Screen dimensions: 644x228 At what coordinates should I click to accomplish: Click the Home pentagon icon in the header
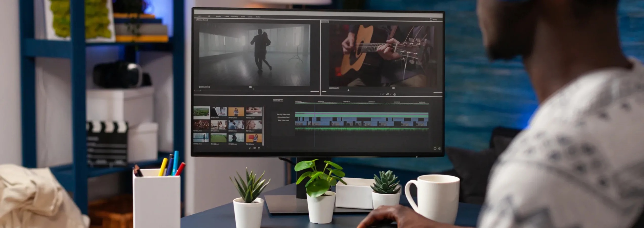431,19
